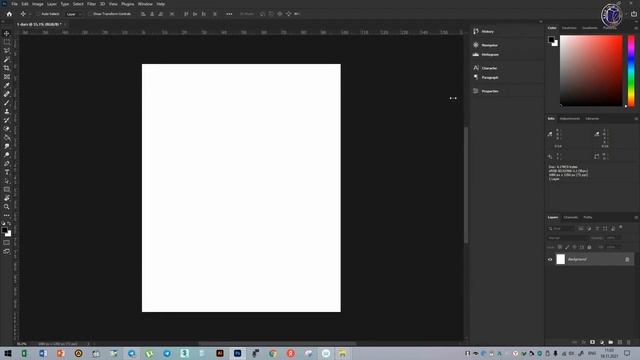Screen dimensions: 640x360
Task: Toggle the layer filter on/off switch
Action: pyautogui.click(x=621, y=227)
